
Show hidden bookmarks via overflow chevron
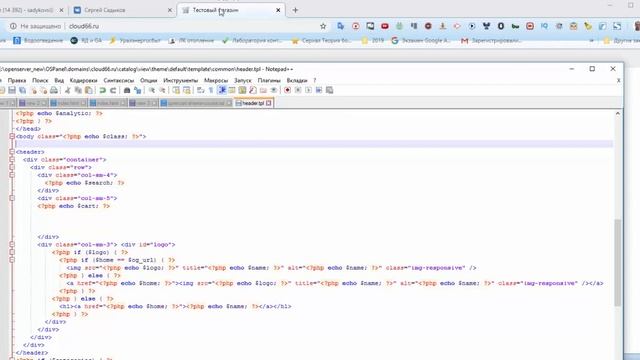591,40
